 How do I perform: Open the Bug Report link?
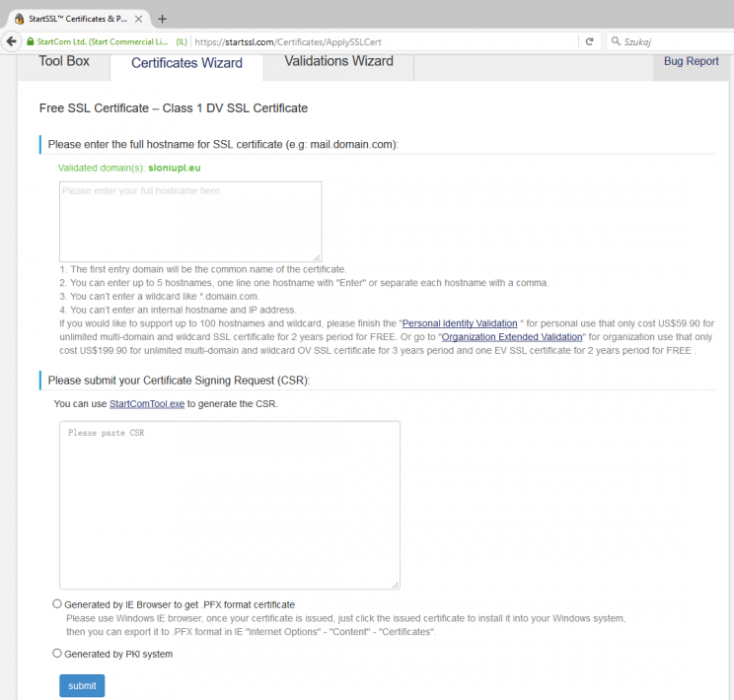(691, 61)
